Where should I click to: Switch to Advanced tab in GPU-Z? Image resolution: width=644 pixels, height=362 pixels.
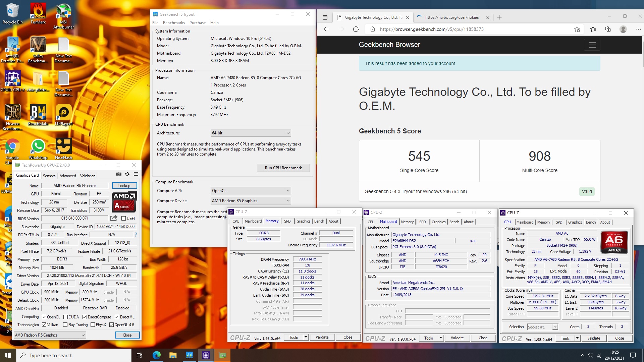68,176
